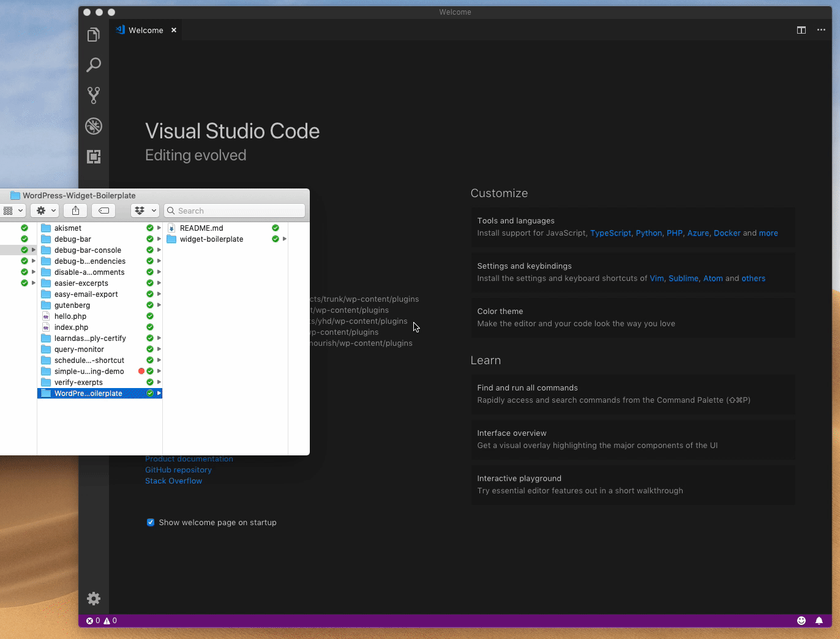Open Source Control view in activity bar
This screenshot has height=639, width=840.
pyautogui.click(x=94, y=95)
